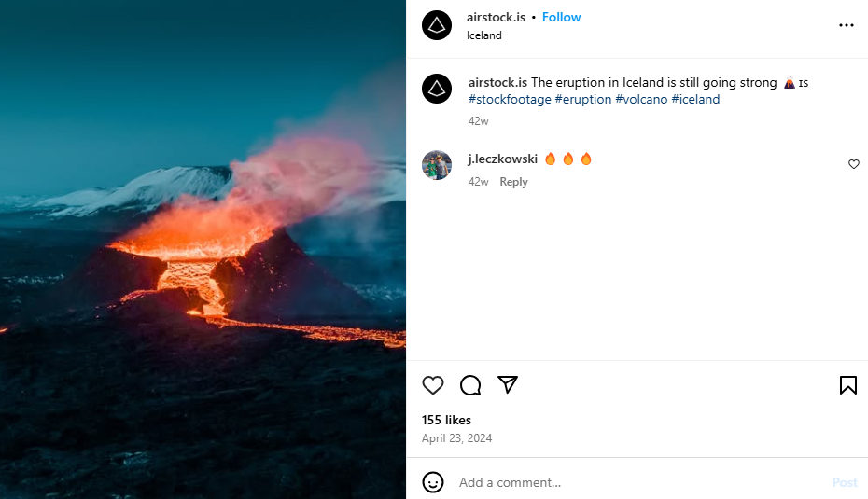This screenshot has height=499, width=868.
Task: Open the #eruption hashtag link
Action: (x=582, y=99)
